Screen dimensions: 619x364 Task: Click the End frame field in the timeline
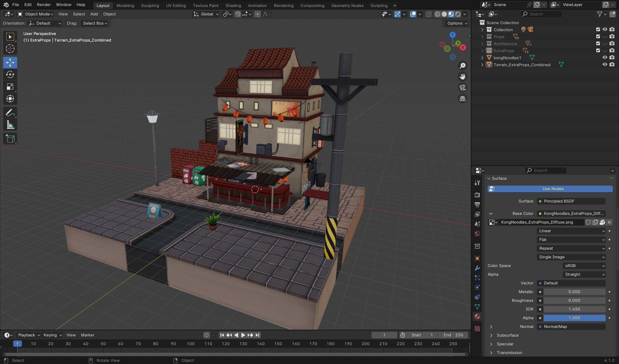pos(453,335)
